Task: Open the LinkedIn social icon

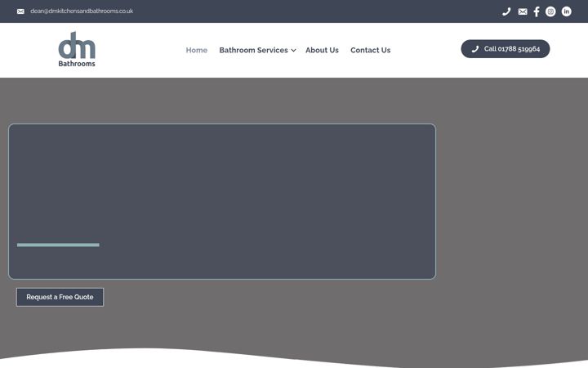Action: (566, 11)
